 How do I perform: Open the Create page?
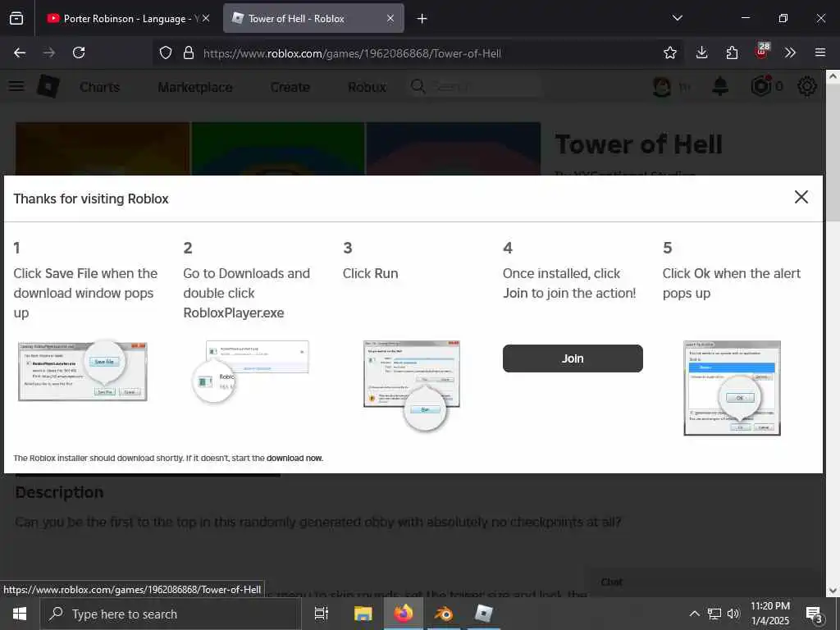[x=290, y=87]
